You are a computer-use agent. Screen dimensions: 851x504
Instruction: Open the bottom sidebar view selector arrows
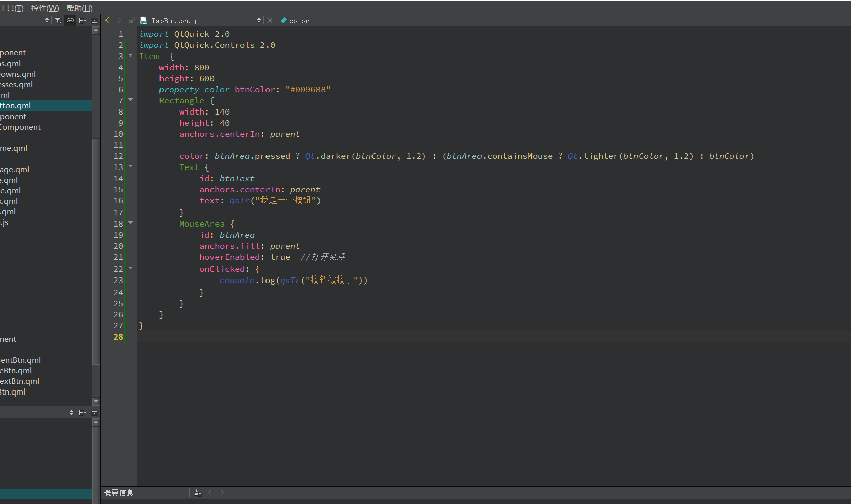(71, 412)
